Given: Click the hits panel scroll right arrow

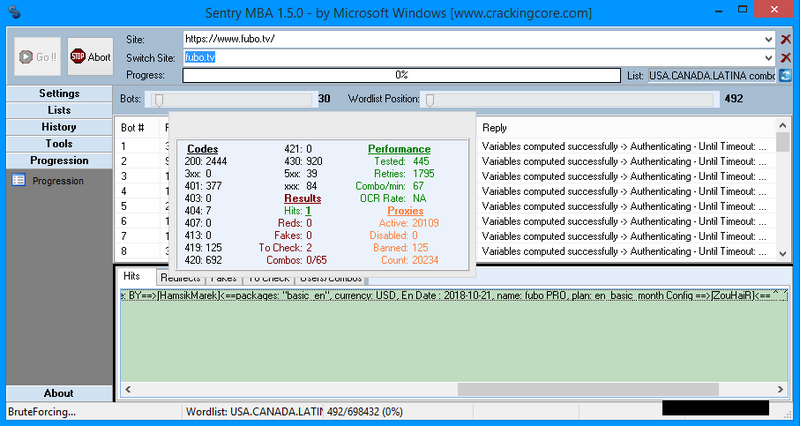Looking at the screenshot, I should (780, 389).
